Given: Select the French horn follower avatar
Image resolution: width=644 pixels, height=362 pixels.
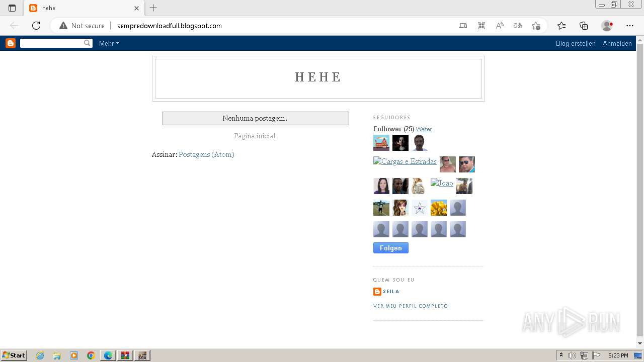Looking at the screenshot, I should pos(420,186).
